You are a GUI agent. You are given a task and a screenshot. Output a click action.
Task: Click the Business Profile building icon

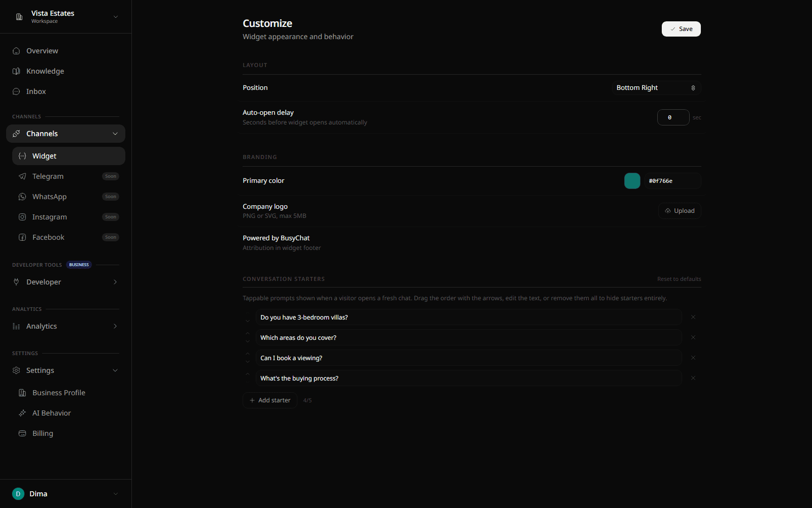coord(22,393)
